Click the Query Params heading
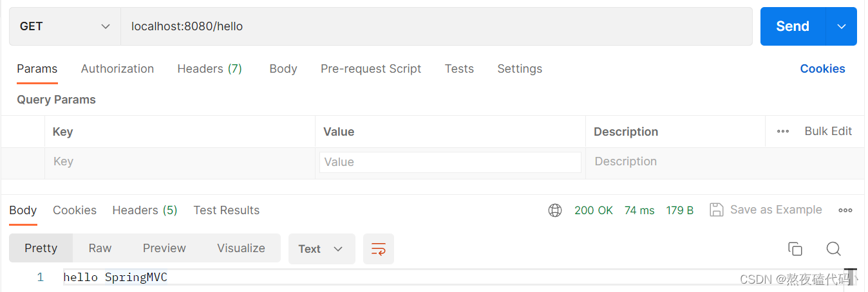The width and height of the screenshot is (868, 292). tap(56, 100)
